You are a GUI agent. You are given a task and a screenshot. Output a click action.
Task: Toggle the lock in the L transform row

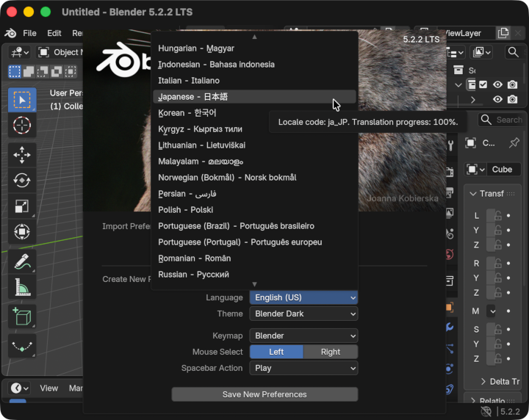(498, 215)
